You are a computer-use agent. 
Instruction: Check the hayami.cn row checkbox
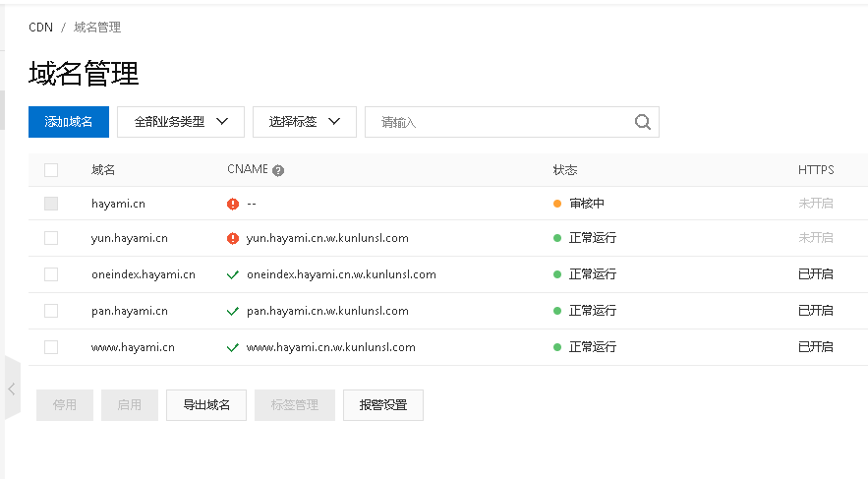(51, 204)
